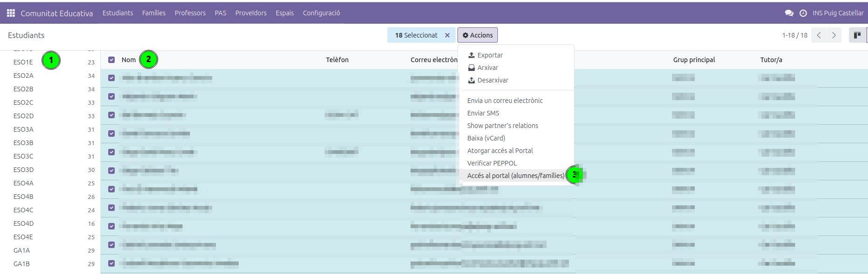Uncheck the last visible row checkbox
868x274 pixels.
pyautogui.click(x=111, y=263)
